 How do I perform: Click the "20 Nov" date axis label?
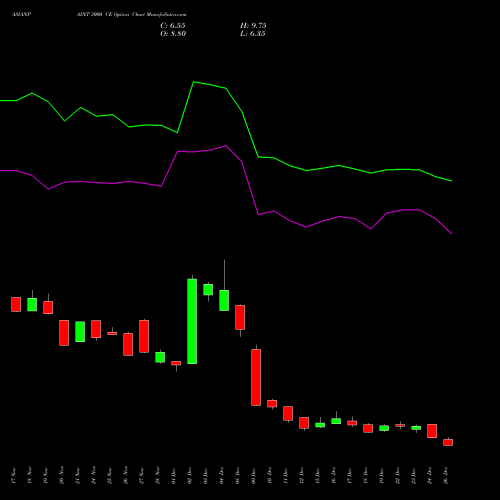[x=62, y=476]
